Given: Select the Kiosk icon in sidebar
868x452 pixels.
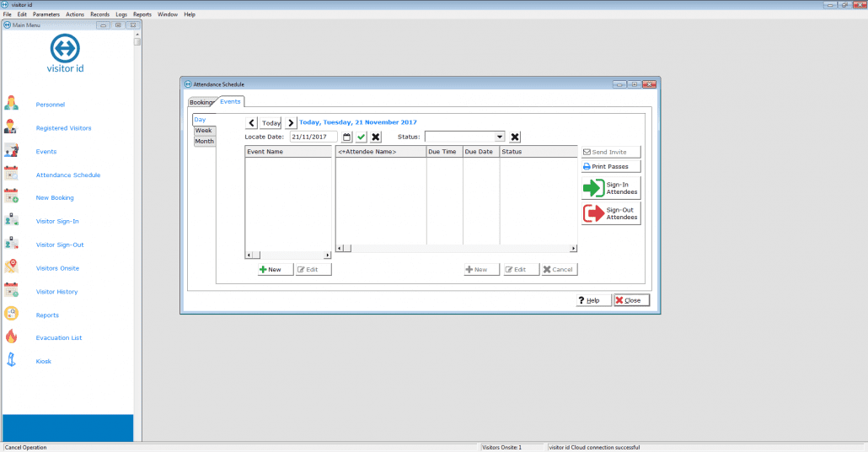Looking at the screenshot, I should pyautogui.click(x=12, y=361).
